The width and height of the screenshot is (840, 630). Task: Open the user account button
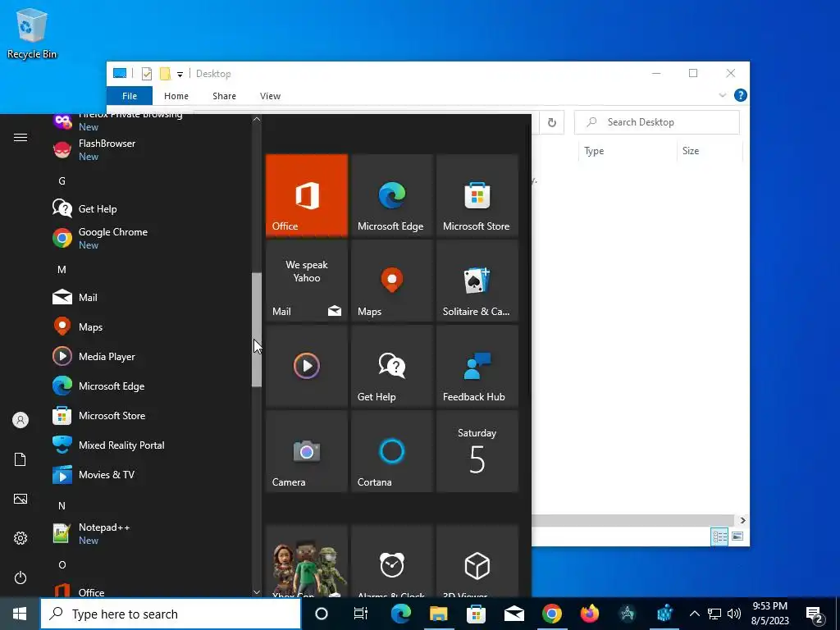click(x=21, y=420)
